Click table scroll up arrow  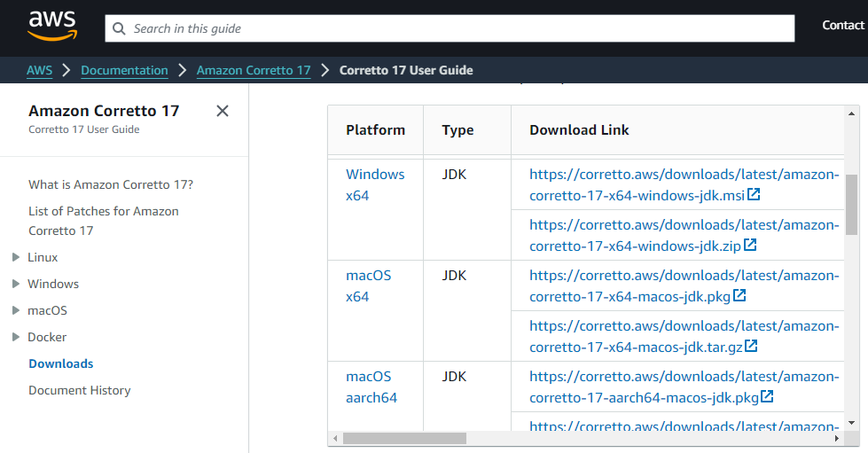click(851, 113)
